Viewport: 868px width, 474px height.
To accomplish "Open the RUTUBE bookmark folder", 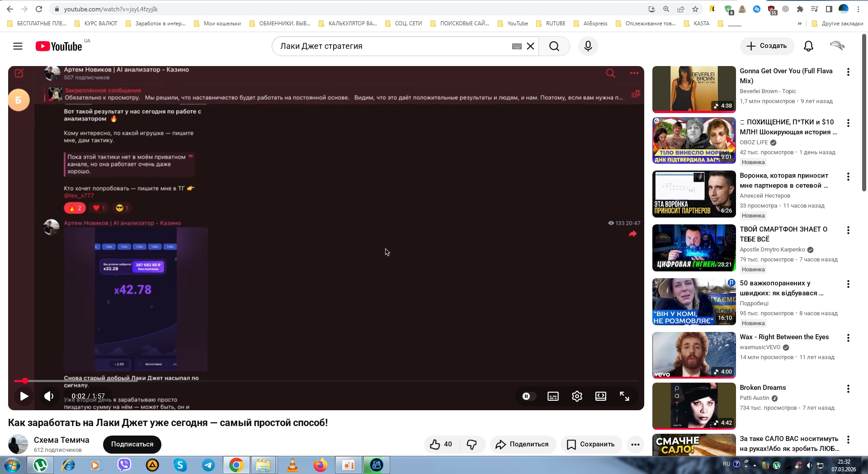I will coord(551,24).
